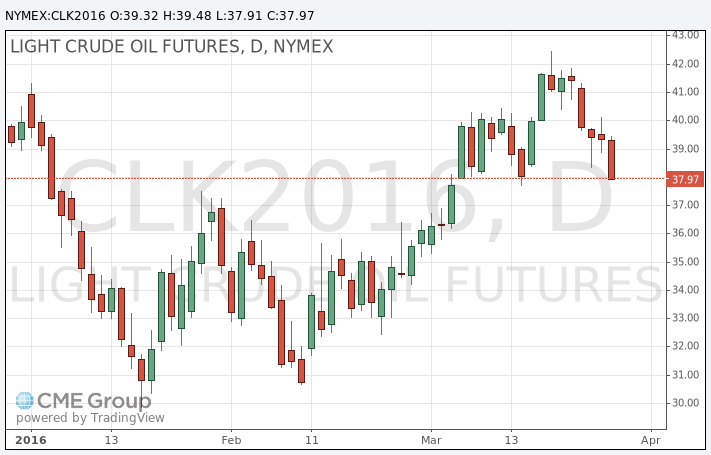Click the last red candlestick on the right
Viewport: 711px width, 455px height.
click(x=611, y=159)
